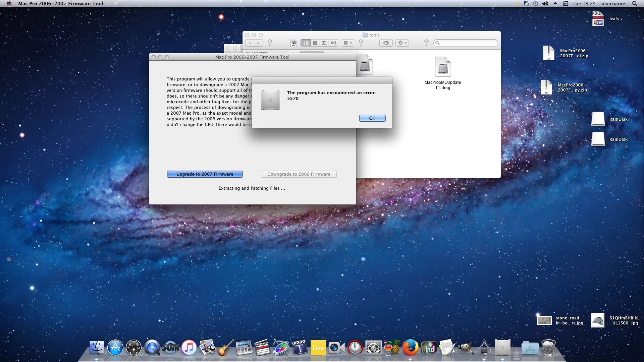Screen dimensions: 644x362
Task: Show the clock menu Tue 18:24
Action: point(584,3)
